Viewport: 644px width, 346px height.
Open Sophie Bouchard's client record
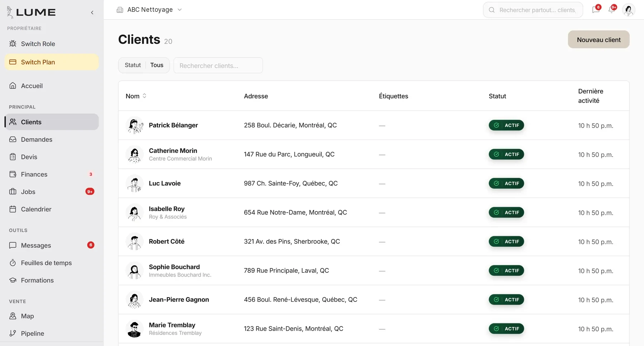click(374, 271)
